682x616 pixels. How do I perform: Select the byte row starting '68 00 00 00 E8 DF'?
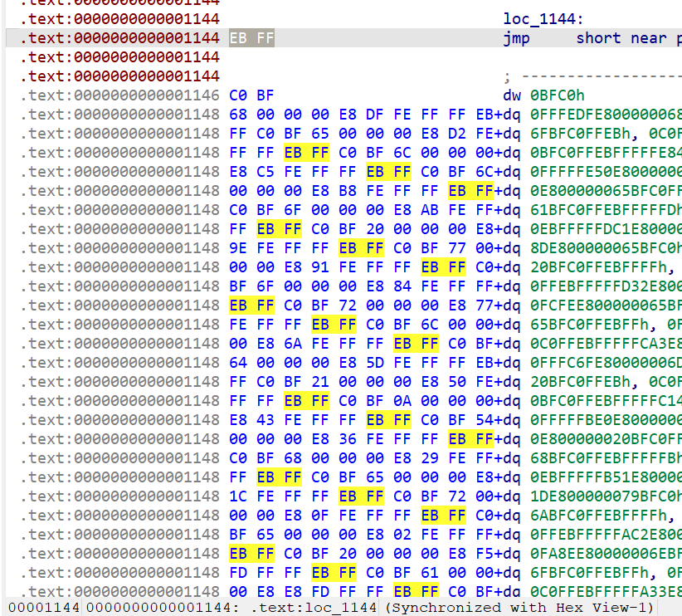pyautogui.click(x=361, y=115)
